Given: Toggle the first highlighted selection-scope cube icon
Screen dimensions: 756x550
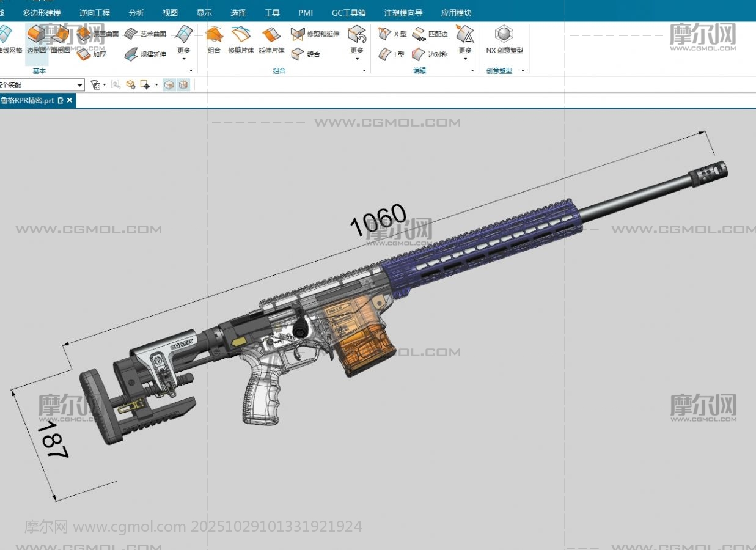Looking at the screenshot, I should 169,85.
